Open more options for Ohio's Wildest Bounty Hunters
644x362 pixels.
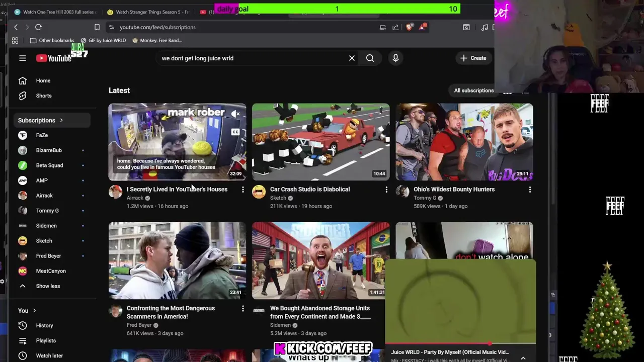[529, 190]
